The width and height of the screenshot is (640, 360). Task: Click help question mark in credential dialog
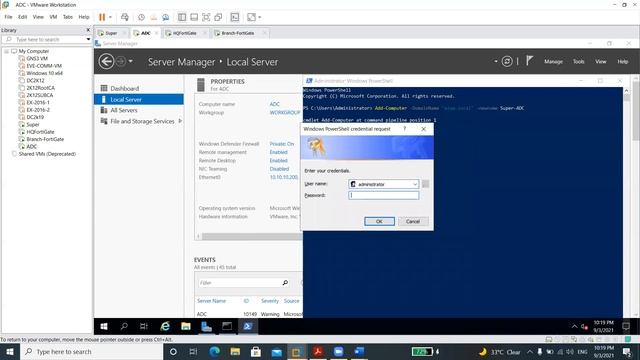[404, 129]
